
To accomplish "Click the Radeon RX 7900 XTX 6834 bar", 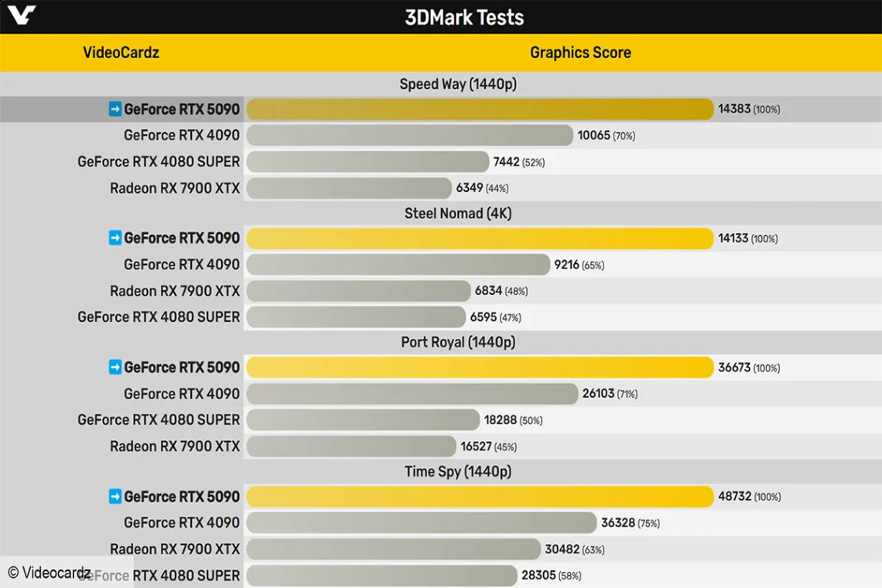I will pos(358,291).
